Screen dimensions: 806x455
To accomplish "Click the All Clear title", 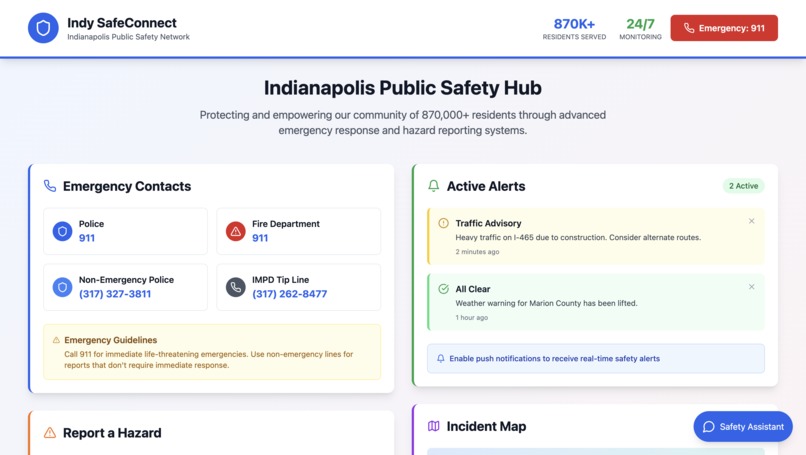I will tap(473, 289).
